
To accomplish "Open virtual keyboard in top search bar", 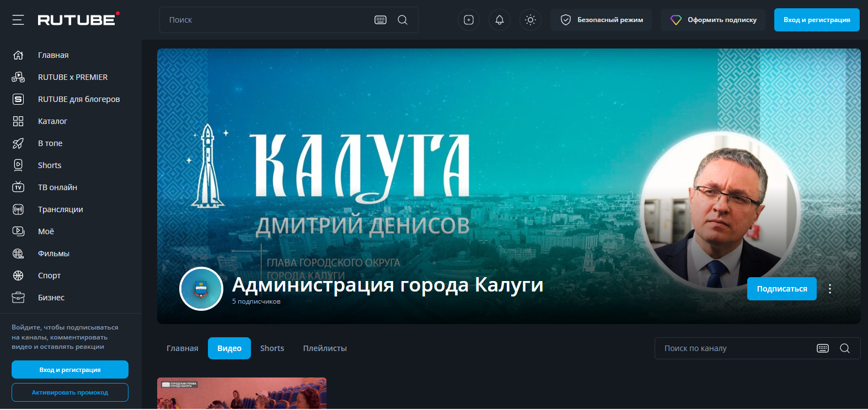I will tap(381, 20).
